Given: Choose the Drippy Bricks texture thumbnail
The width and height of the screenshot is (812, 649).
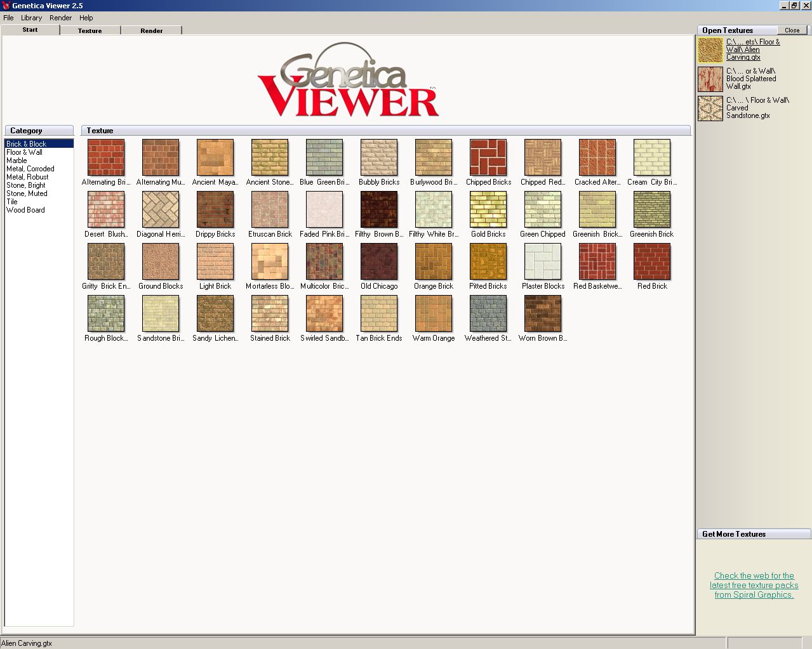Looking at the screenshot, I should point(215,209).
